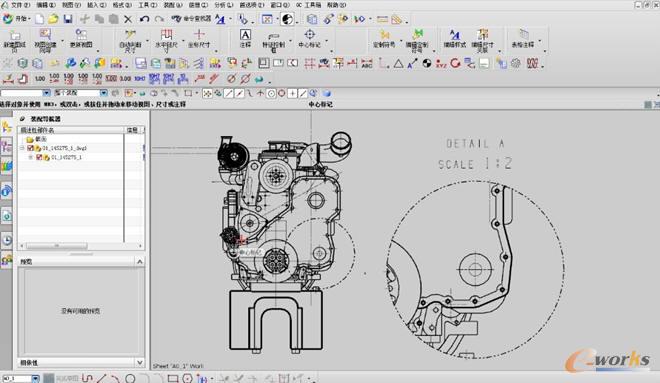Collapse the 预览 preview panel
This screenshot has width=660, height=383.
140,262
